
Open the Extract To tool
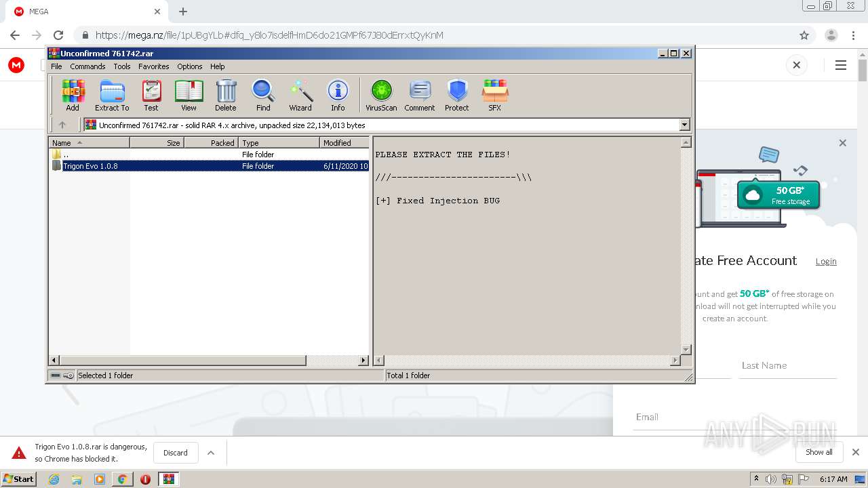112,96
